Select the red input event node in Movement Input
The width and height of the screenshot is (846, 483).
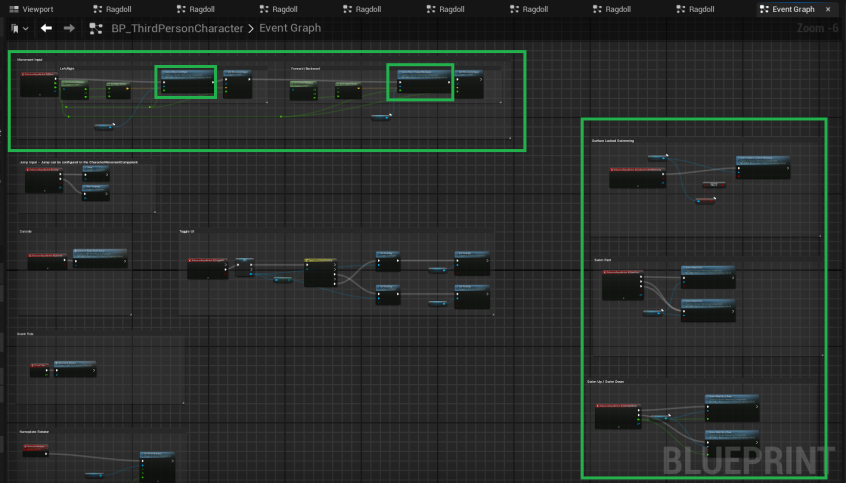click(38, 84)
